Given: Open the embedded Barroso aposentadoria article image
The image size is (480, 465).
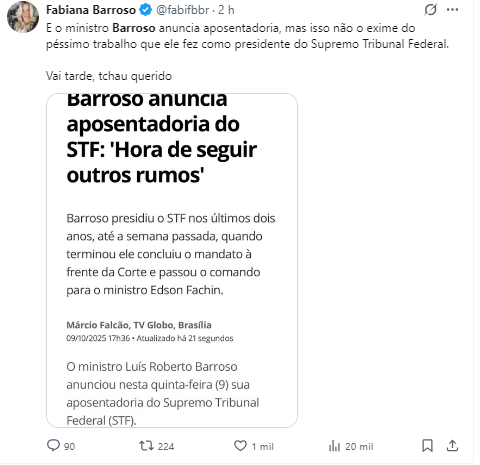Looking at the screenshot, I should pos(172,260).
